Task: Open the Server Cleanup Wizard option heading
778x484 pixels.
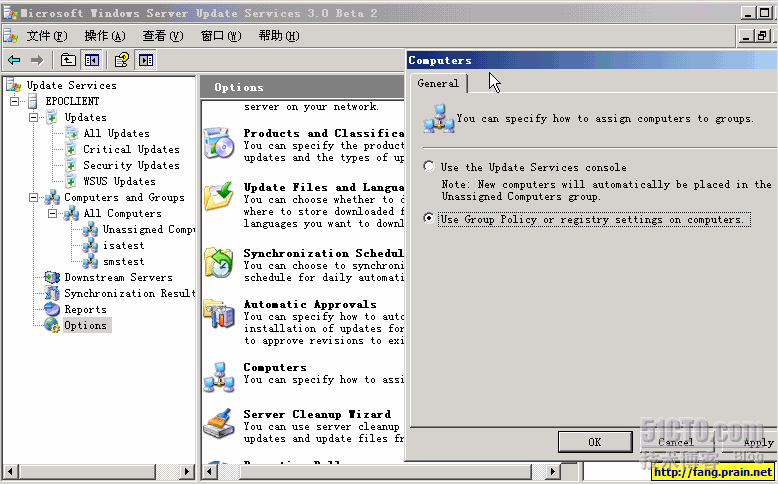Action: pyautogui.click(x=317, y=414)
